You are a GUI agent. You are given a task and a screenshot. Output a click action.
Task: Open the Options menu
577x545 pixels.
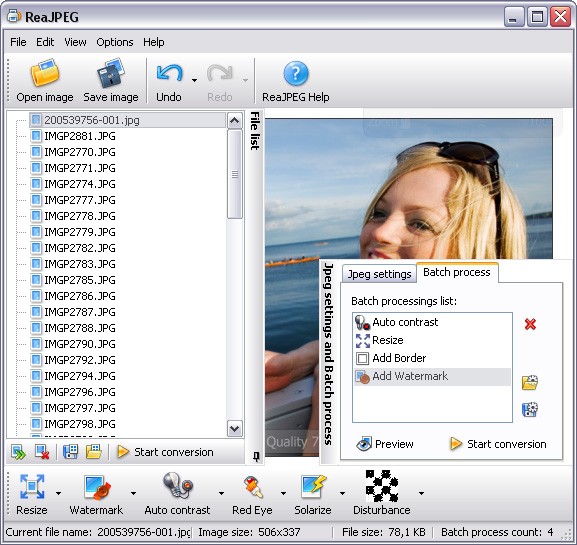114,42
